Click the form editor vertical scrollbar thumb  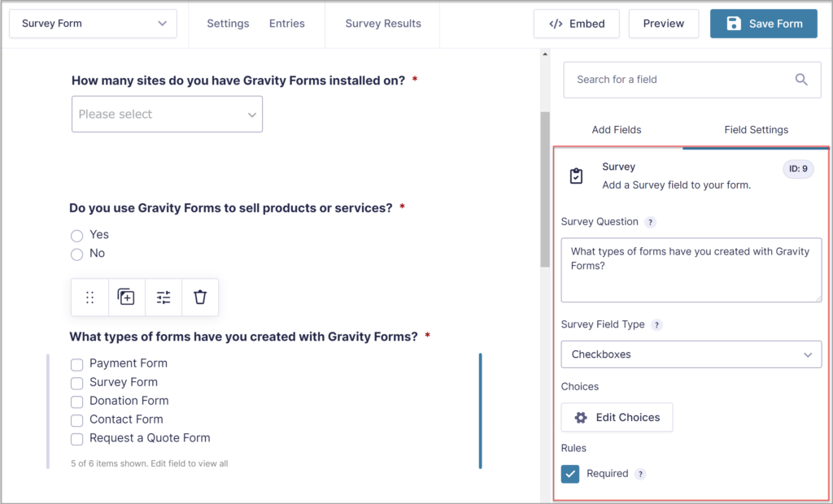click(x=545, y=189)
